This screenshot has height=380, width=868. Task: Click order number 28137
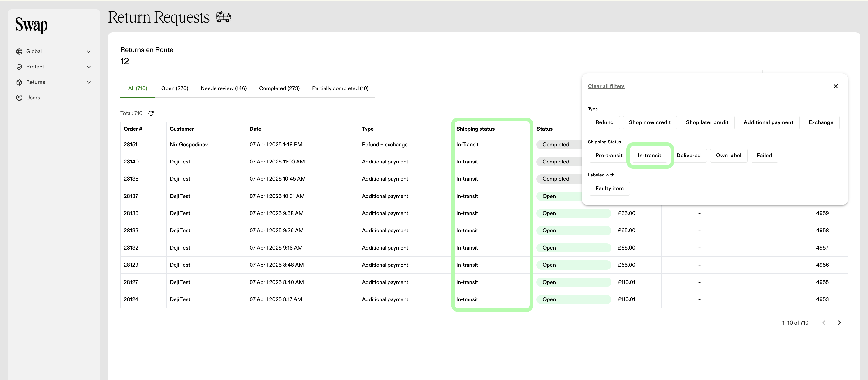pos(131,196)
